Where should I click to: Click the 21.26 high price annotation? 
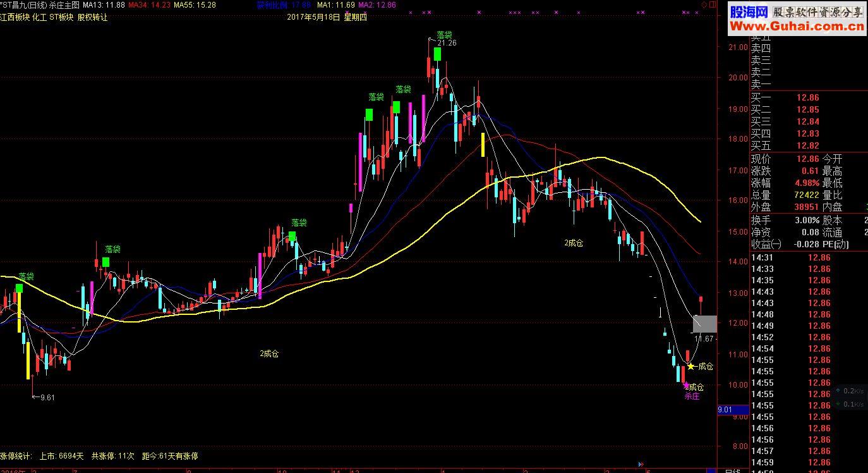447,43
